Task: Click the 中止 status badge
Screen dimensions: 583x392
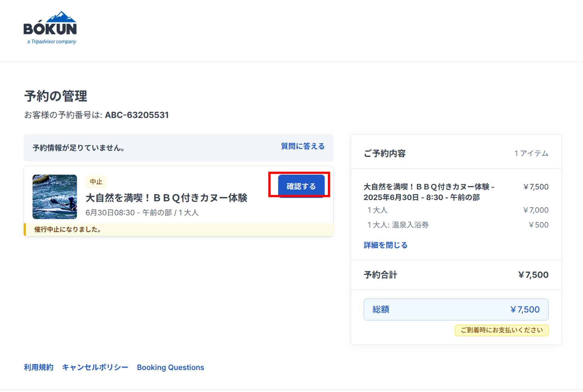Action: (x=96, y=182)
